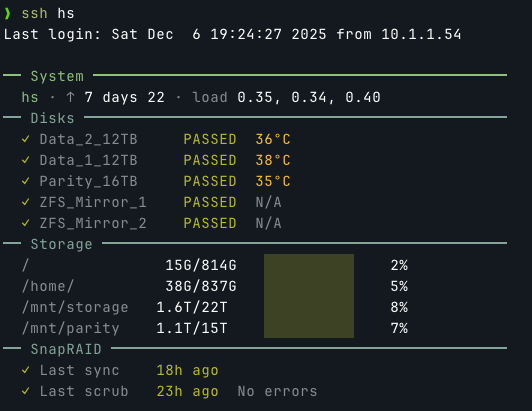Click the 'ssh' command text

[35, 14]
